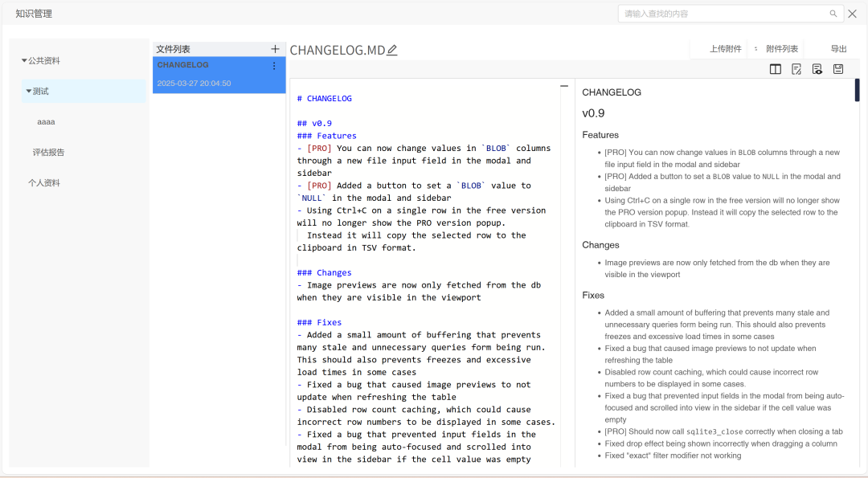
Task: Click '### Changes' heading in editor
Action: (325, 273)
